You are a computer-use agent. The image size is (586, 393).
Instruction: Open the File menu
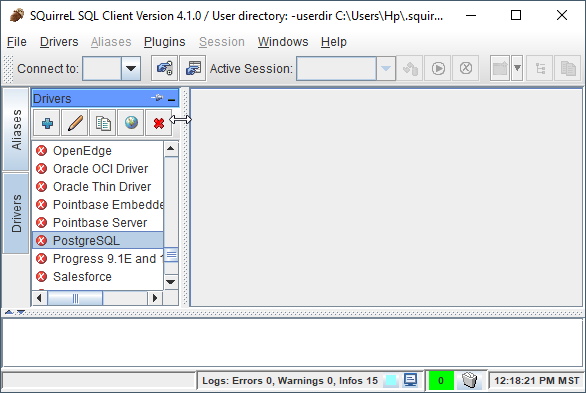(x=17, y=42)
